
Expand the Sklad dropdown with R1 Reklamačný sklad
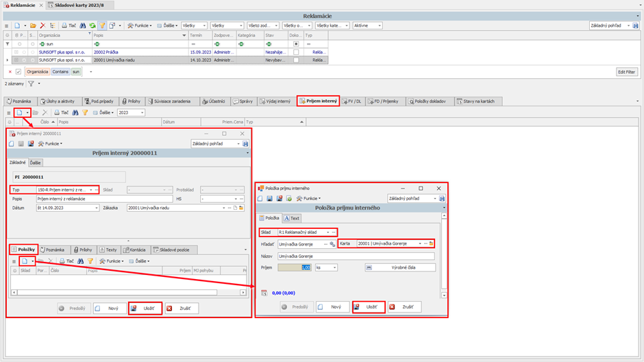click(x=327, y=232)
